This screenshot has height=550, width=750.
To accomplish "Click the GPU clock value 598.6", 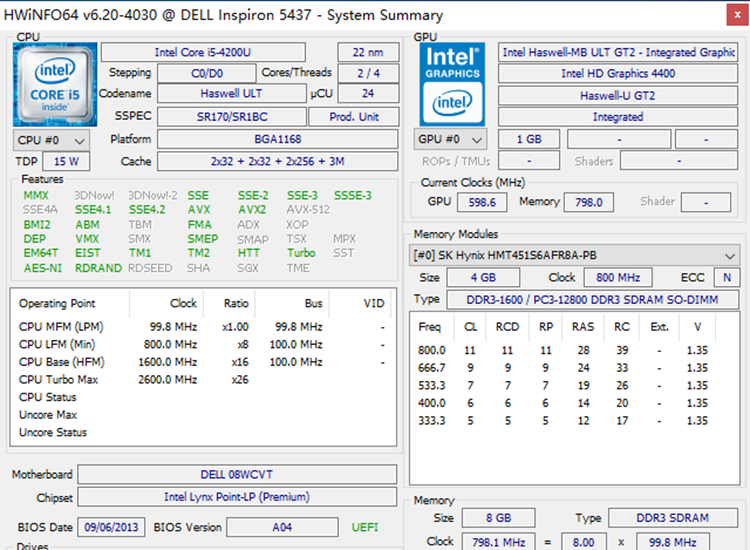I will click(482, 202).
